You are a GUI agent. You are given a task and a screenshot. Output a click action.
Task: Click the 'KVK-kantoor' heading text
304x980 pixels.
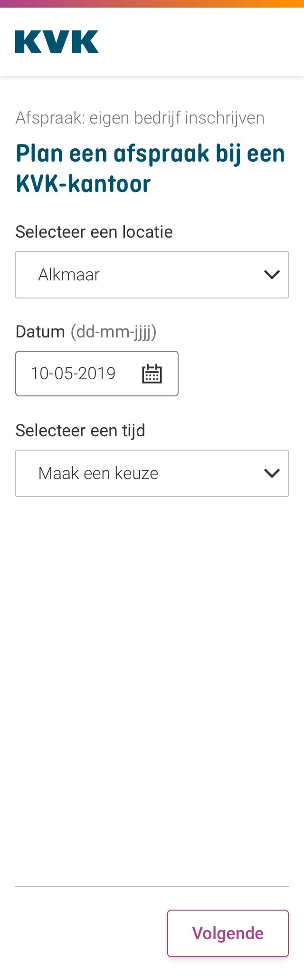pos(84,184)
